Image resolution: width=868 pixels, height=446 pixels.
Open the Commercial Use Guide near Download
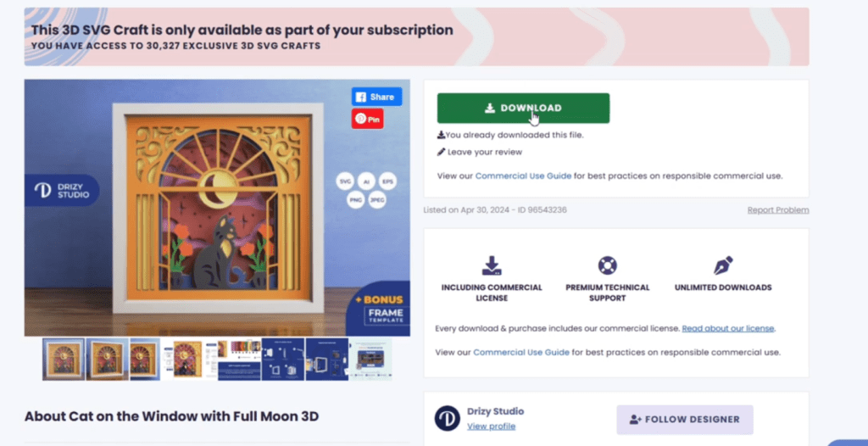click(523, 176)
